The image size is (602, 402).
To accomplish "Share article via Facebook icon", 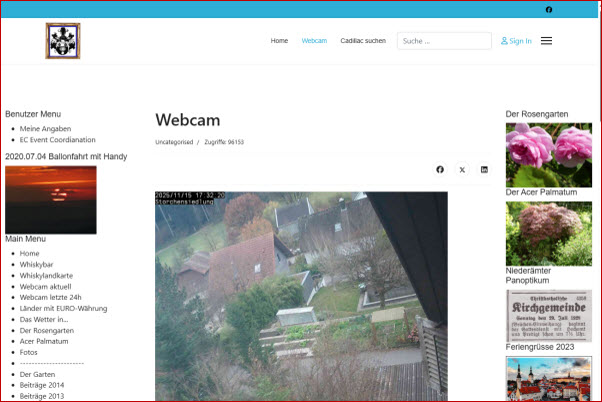I will click(440, 170).
